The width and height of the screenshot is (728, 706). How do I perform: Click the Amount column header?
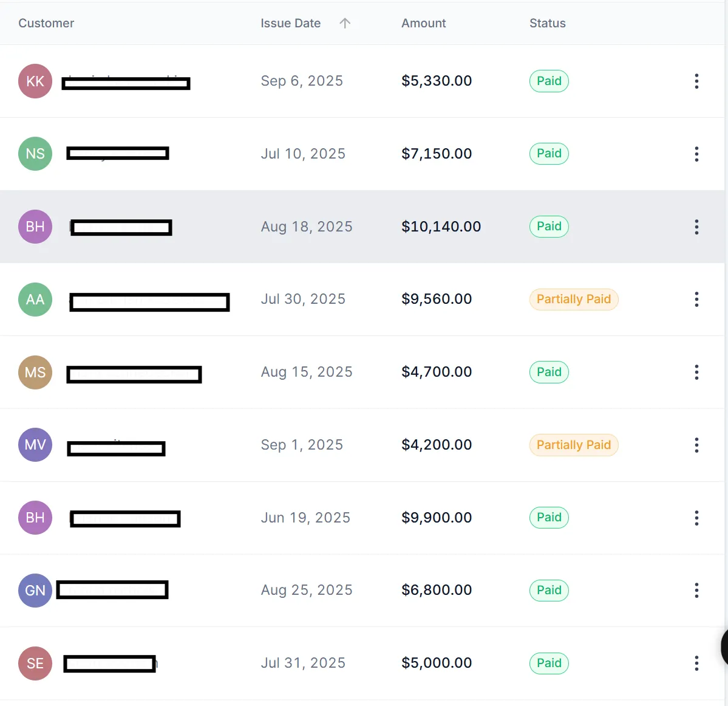click(x=423, y=23)
